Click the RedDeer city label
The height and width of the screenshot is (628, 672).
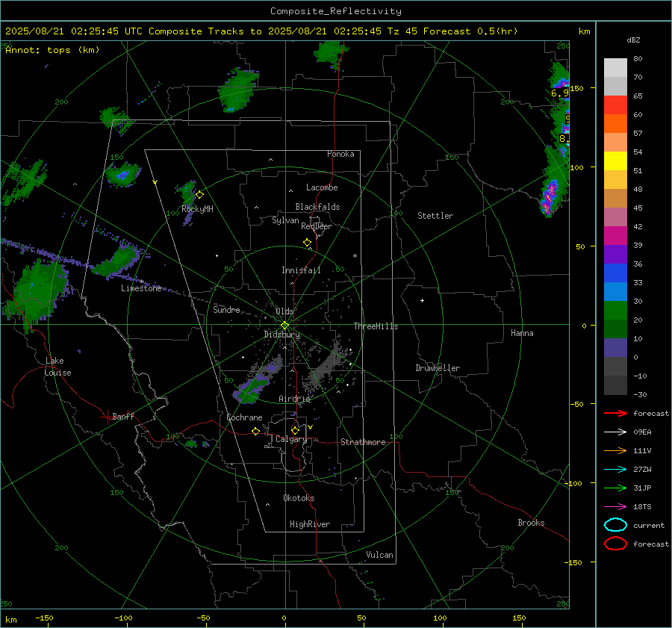317,226
